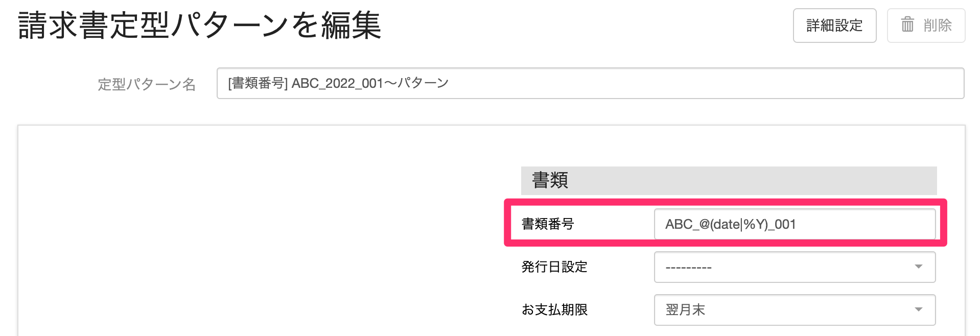Select the 書類番号 document number field
Viewport: 980px width, 336px height.
pos(794,224)
